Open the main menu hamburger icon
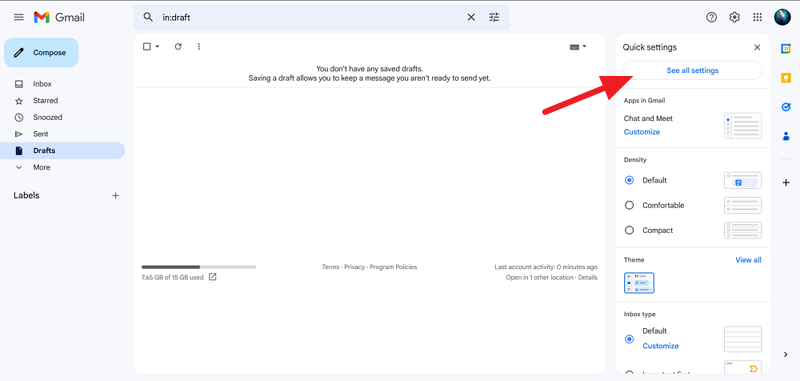This screenshot has width=800, height=381. click(19, 17)
